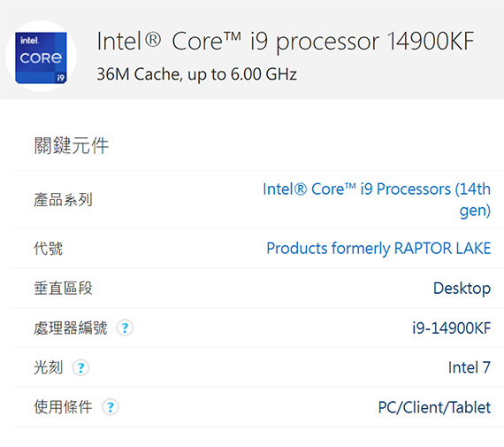Click the gray product header banner
Screen dimensions: 504x447
click(252, 50)
